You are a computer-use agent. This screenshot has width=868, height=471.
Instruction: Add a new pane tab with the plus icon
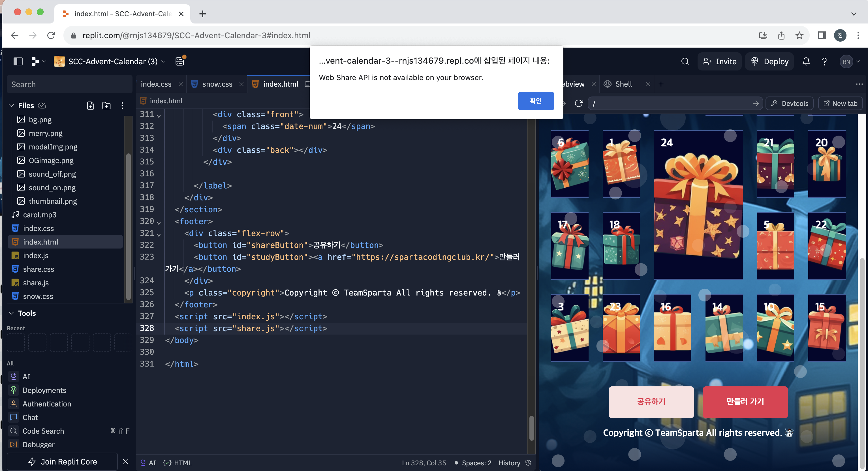pyautogui.click(x=661, y=84)
